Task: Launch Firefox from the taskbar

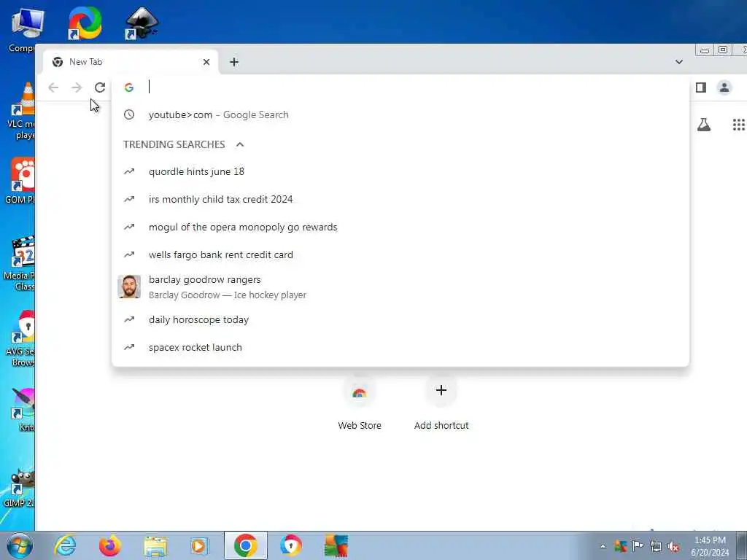Action: point(109,545)
